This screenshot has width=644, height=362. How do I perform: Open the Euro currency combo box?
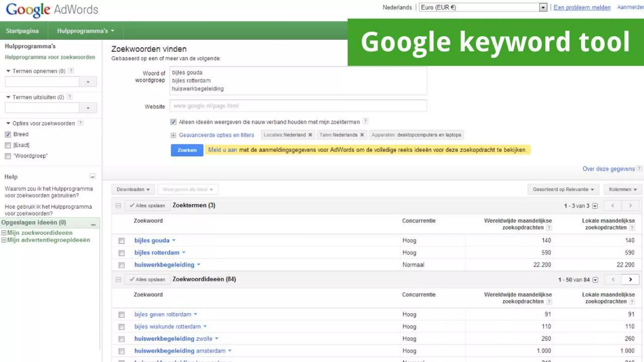click(x=483, y=7)
